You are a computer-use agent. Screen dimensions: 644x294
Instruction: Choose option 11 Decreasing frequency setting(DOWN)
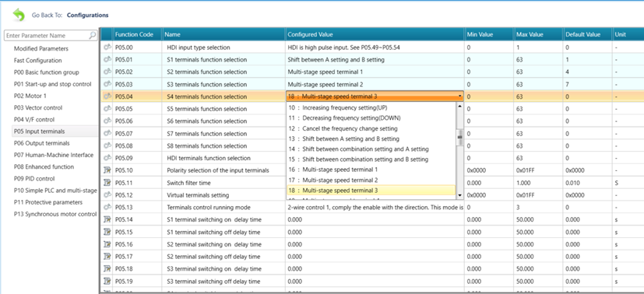pyautogui.click(x=371, y=117)
